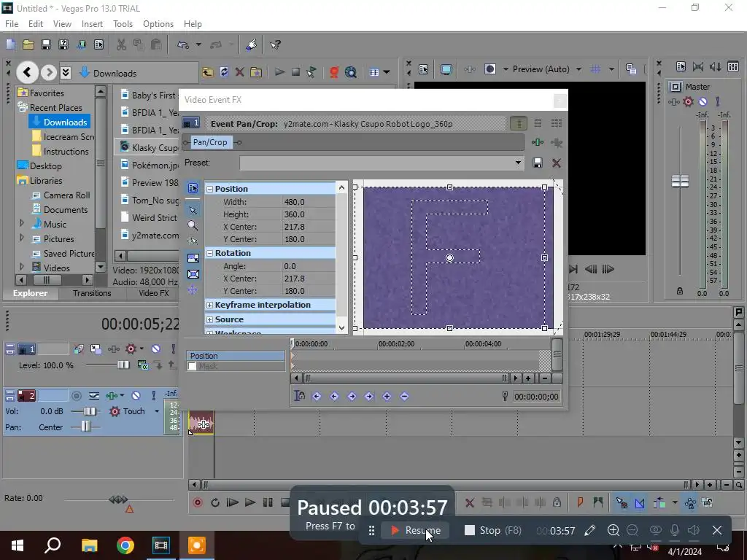Delete the current Pan/Crop preset
The image size is (747, 560).
(x=556, y=163)
